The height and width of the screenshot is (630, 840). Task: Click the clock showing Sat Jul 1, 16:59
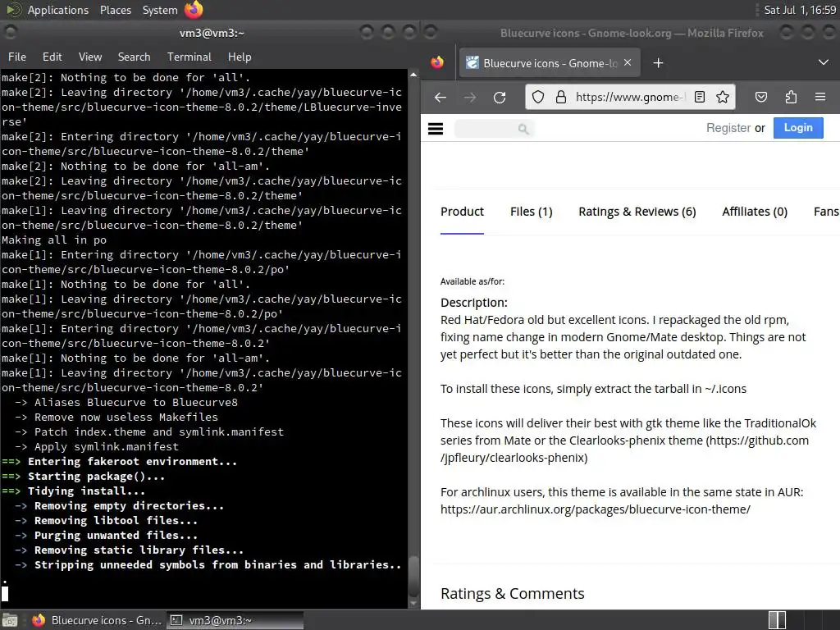[801, 10]
